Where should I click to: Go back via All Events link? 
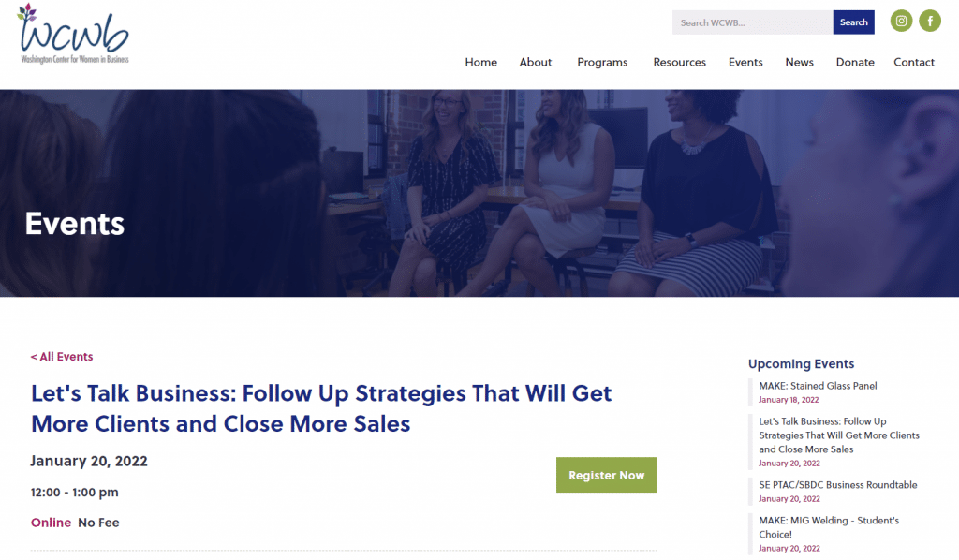[62, 357]
